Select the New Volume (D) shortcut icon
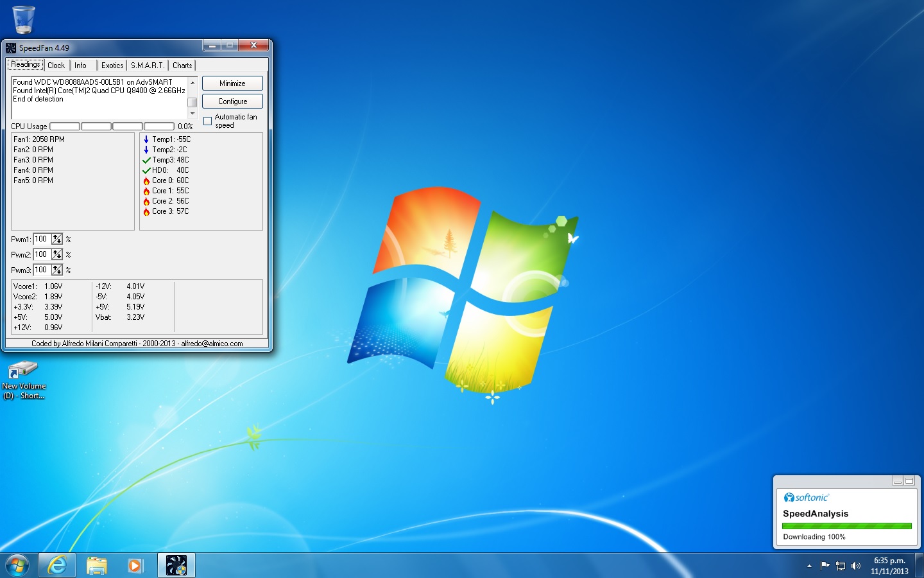 (24, 380)
